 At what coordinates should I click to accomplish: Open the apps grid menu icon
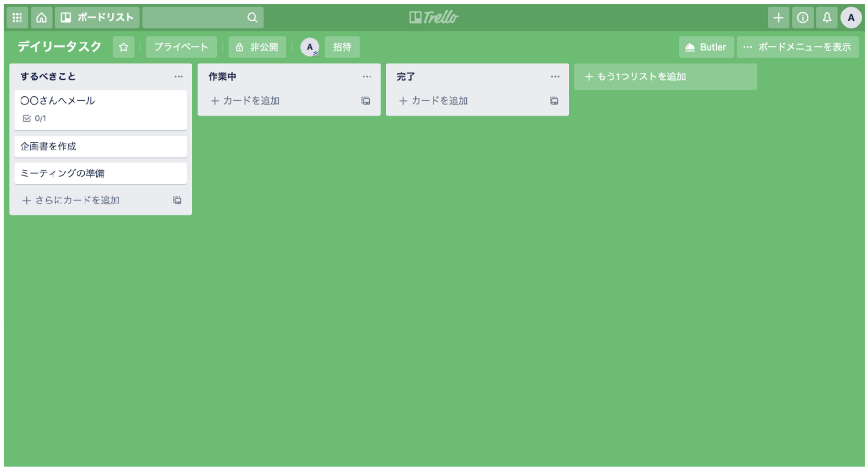[x=17, y=18]
